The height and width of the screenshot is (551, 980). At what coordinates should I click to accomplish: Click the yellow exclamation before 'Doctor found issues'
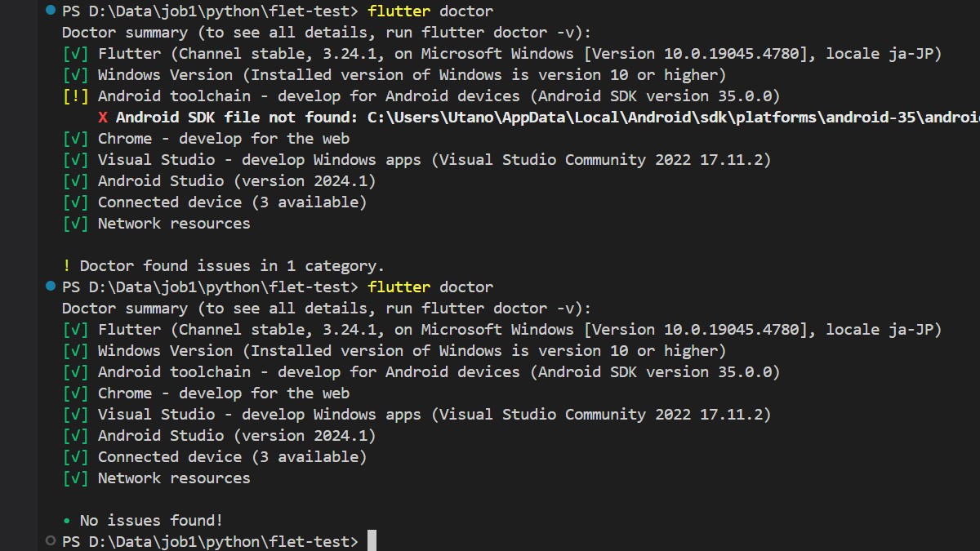(x=67, y=266)
